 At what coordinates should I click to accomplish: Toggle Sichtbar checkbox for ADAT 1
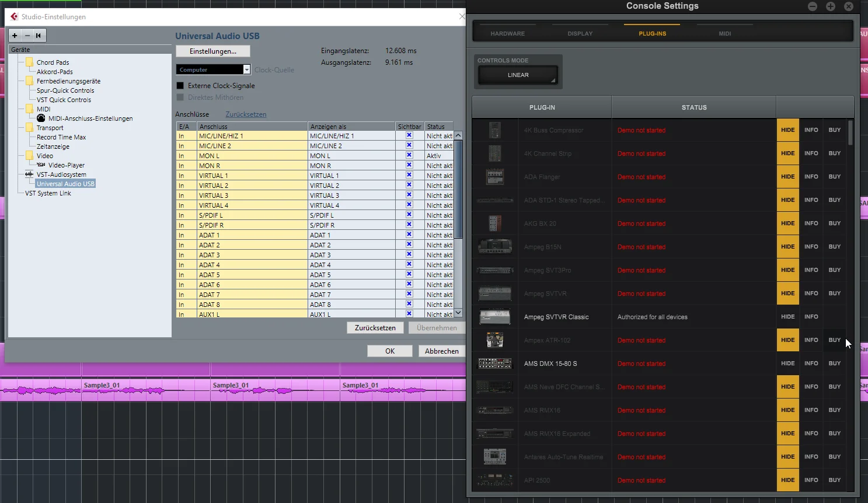(x=409, y=235)
